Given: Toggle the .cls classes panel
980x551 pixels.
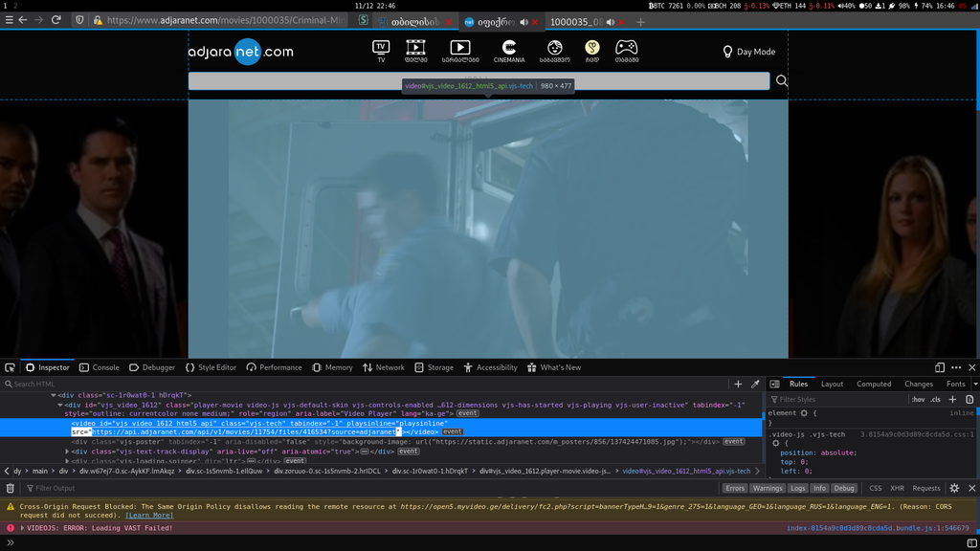Looking at the screenshot, I should tap(936, 399).
